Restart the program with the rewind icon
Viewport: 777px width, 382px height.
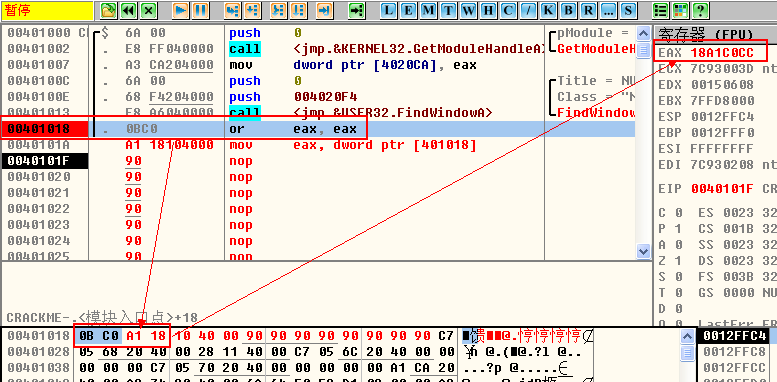[129, 10]
